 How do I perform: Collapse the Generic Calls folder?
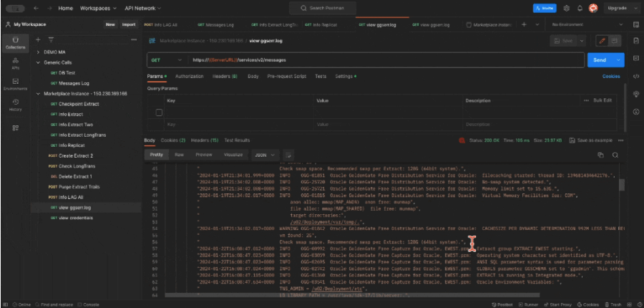(39, 62)
